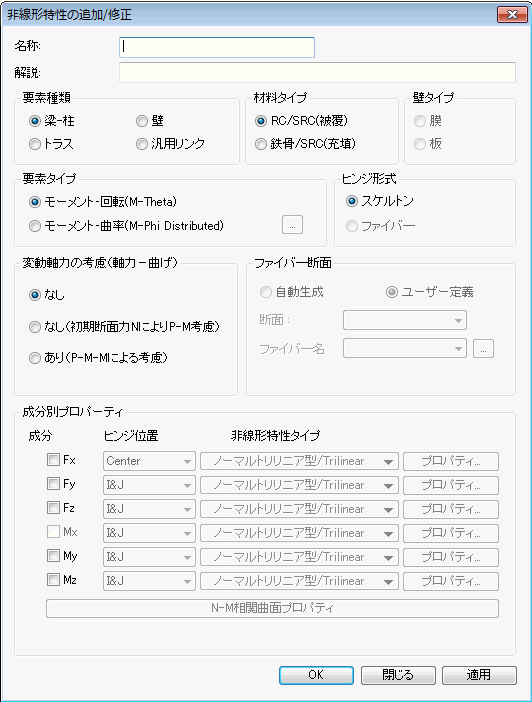This screenshot has width=532, height=702.
Task: Click the ellipsis button beside M-Phi Distributed
Action: (292, 225)
